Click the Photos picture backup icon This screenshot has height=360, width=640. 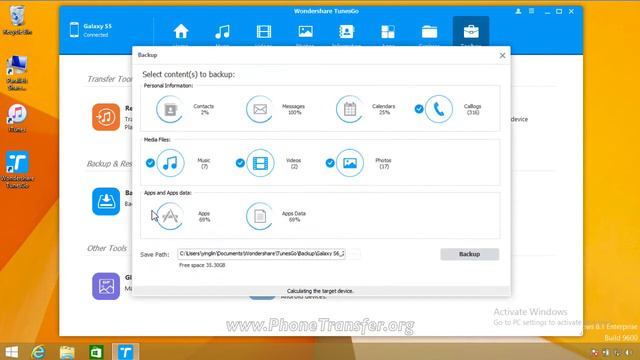(350, 163)
